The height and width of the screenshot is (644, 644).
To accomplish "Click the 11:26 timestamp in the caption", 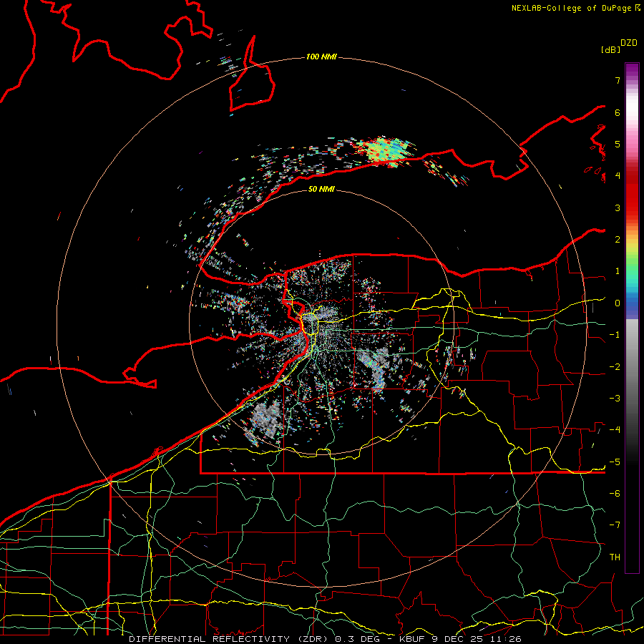I will [506, 639].
